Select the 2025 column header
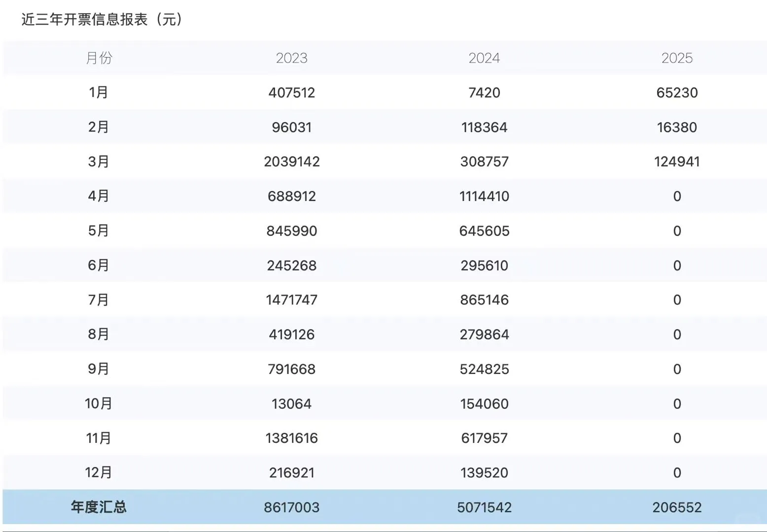This screenshot has height=532, width=767. click(x=677, y=58)
